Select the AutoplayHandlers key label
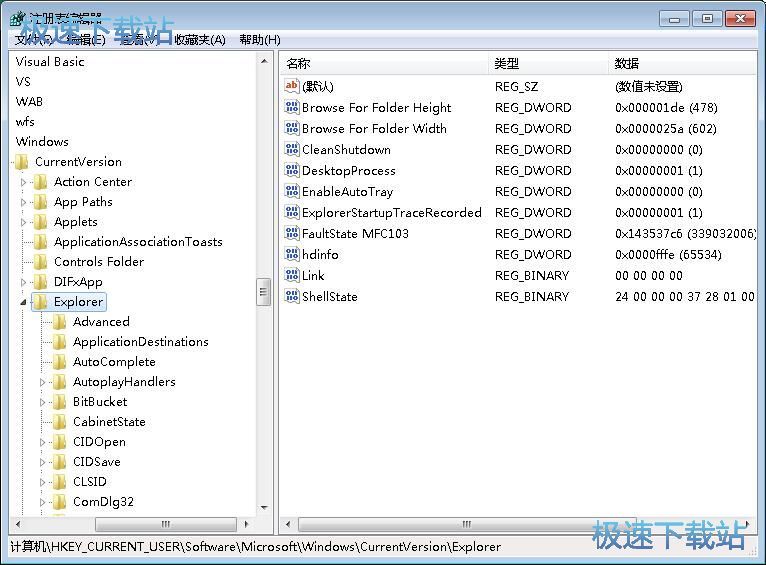This screenshot has height=565, width=766. pyautogui.click(x=124, y=382)
